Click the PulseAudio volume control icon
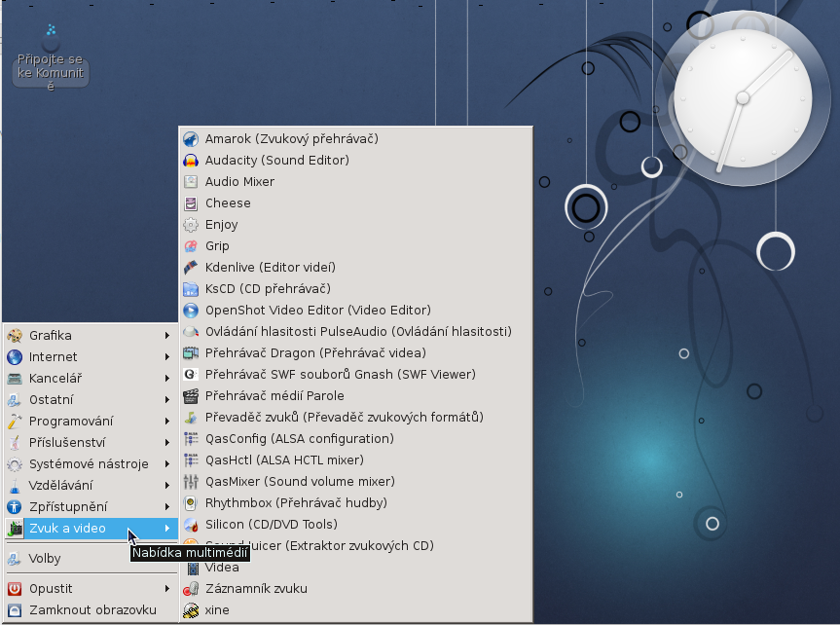This screenshot has height=625, width=840. 191,332
